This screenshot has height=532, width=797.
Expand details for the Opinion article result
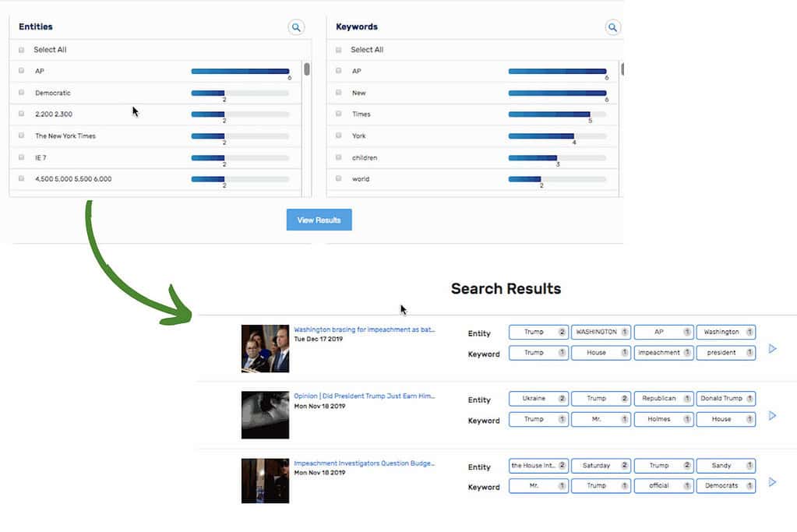(x=772, y=415)
